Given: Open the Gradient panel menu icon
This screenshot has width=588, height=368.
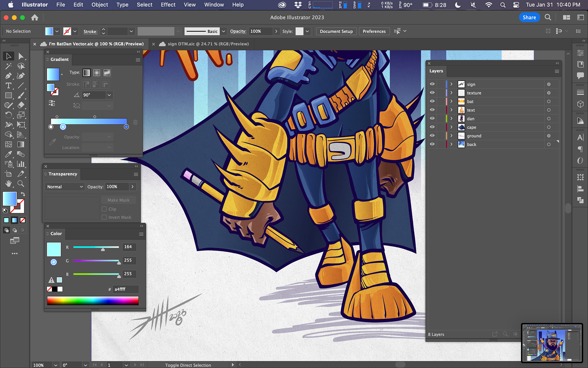Looking at the screenshot, I should (x=138, y=60).
